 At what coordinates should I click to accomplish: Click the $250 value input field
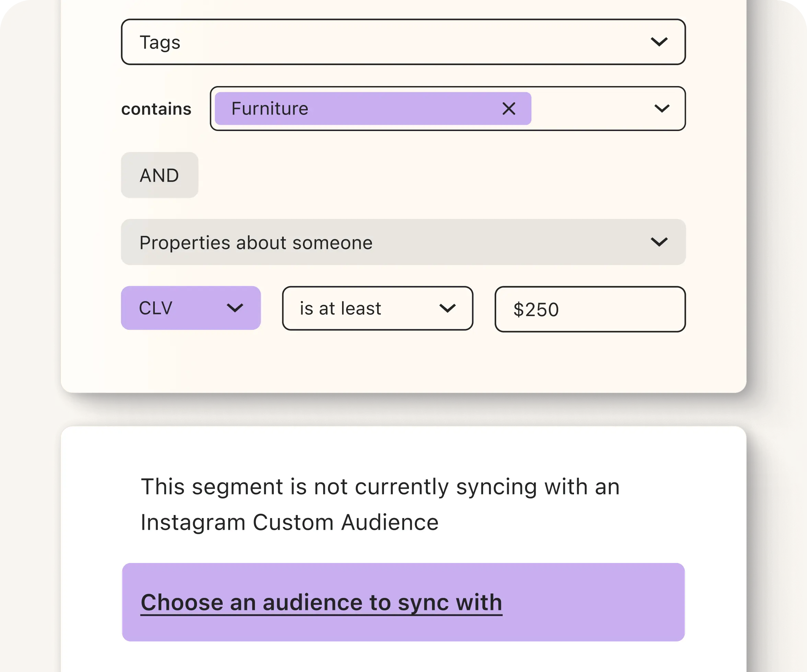pyautogui.click(x=590, y=310)
